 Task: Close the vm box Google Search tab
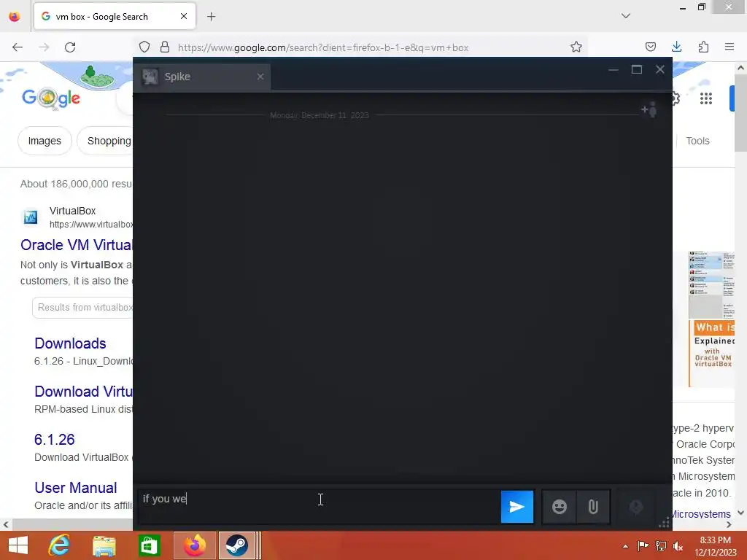pos(184,17)
